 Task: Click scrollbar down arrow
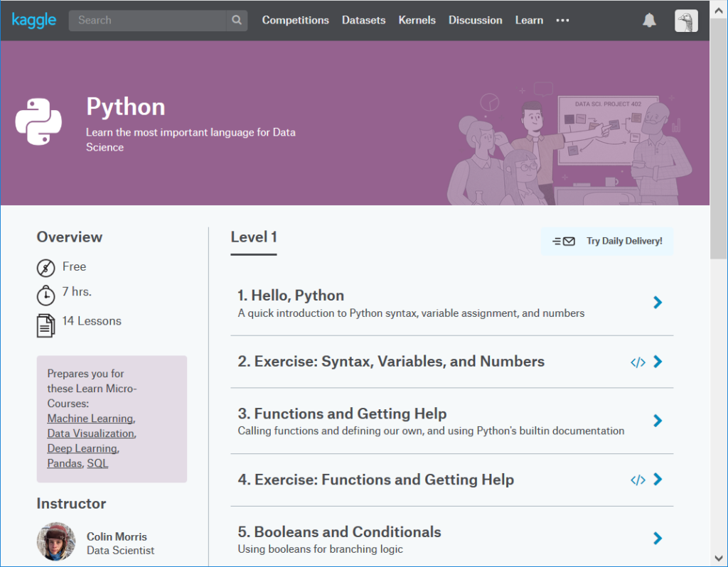click(718, 558)
